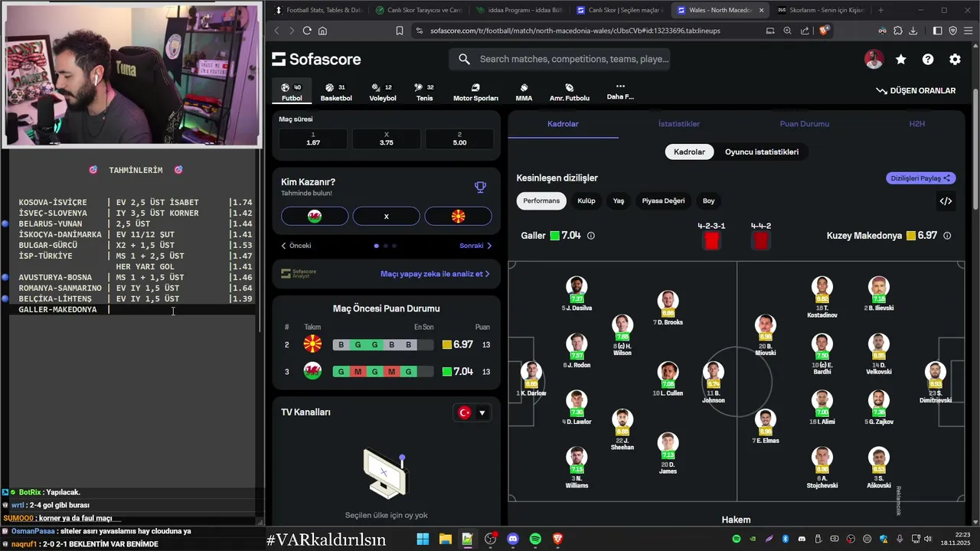
Task: Switch to Canlı Skor Seçilen maçlar browser tab
Action: tap(620, 10)
